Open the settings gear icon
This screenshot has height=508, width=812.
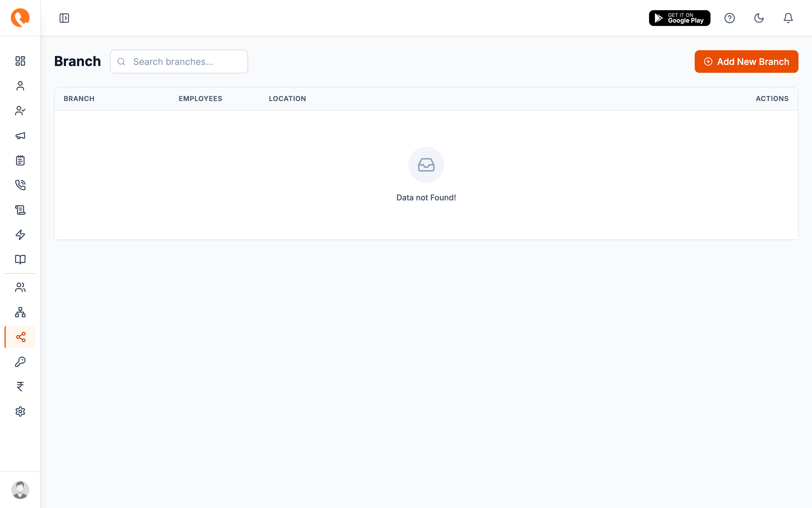pos(20,411)
